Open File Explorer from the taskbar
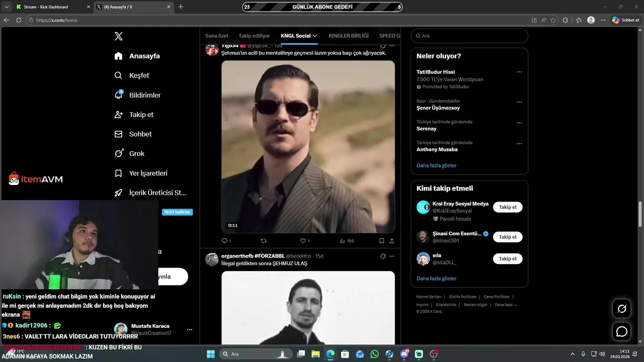Screen dimensions: 644x362 click(x=315, y=354)
